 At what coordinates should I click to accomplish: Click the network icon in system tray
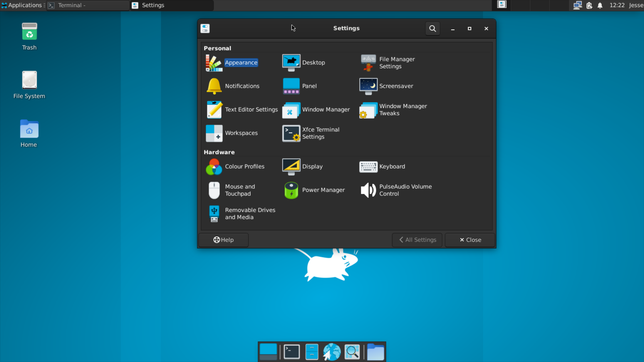tap(578, 5)
